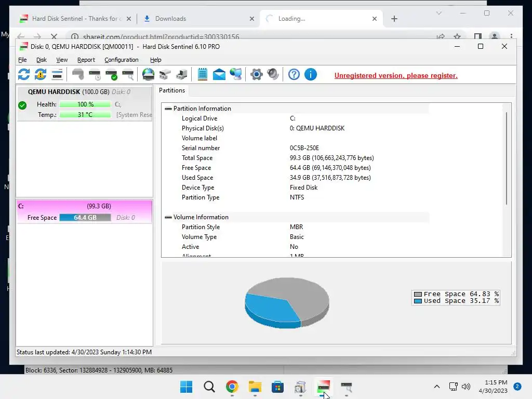532x399 pixels.
Task: Open the File menu
Action: [22, 60]
